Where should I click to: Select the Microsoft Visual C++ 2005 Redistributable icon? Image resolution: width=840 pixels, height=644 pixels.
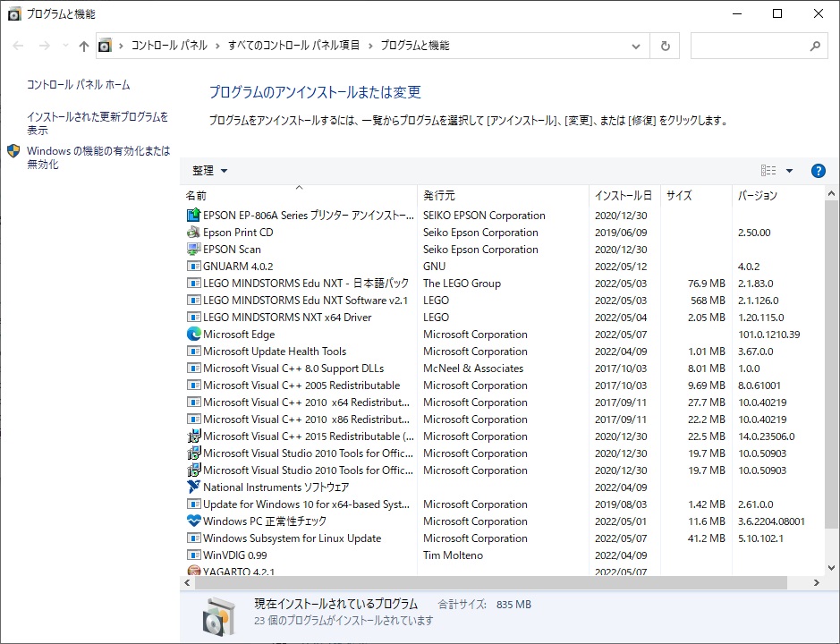(x=193, y=386)
